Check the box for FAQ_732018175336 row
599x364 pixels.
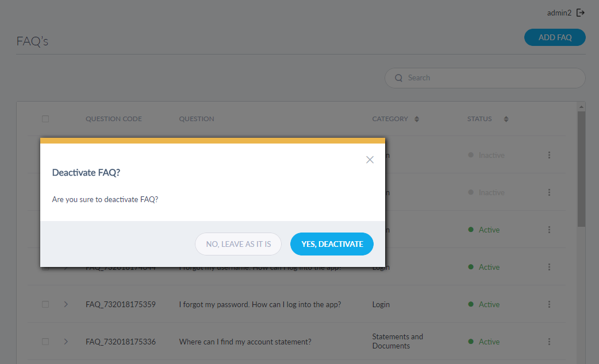[45, 342]
